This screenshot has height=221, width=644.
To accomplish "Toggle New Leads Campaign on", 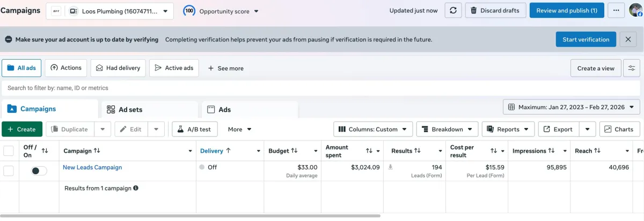I will pyautogui.click(x=39, y=170).
